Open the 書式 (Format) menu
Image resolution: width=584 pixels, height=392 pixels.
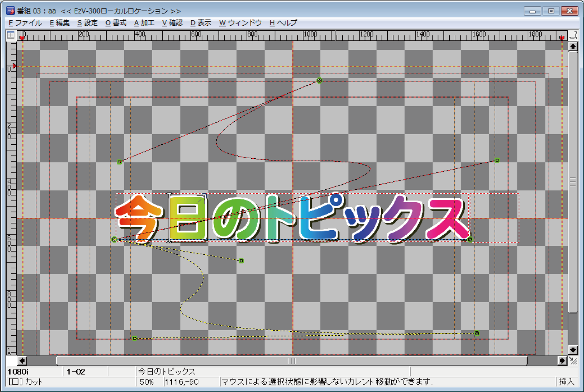point(116,23)
